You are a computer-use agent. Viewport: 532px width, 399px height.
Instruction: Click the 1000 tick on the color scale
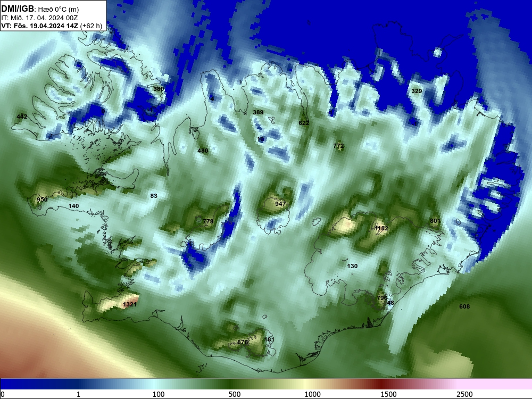pos(312,394)
